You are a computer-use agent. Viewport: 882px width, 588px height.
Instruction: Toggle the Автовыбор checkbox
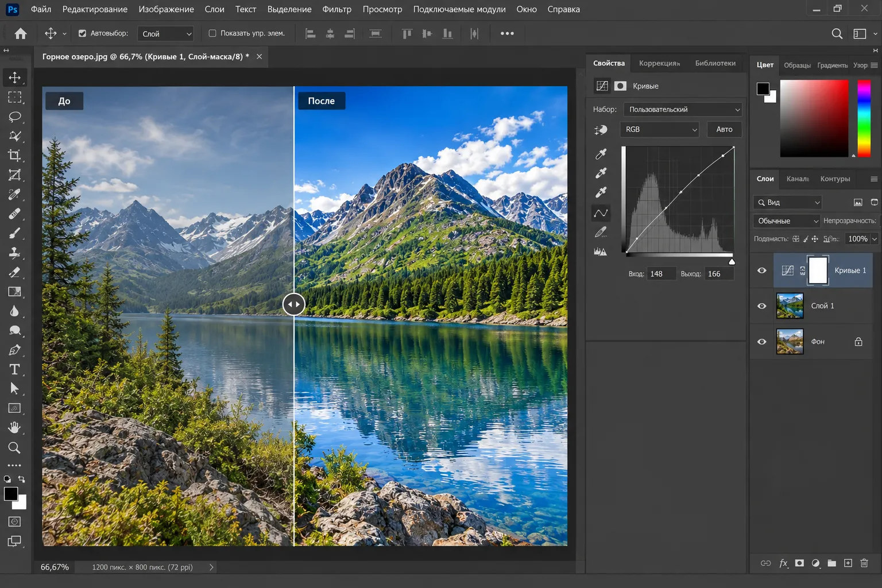pos(83,33)
